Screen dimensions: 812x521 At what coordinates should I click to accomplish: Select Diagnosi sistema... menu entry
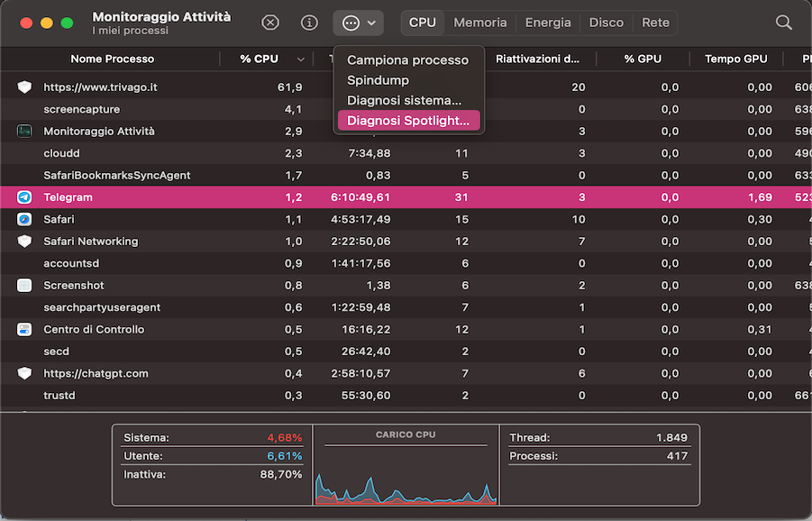point(404,100)
